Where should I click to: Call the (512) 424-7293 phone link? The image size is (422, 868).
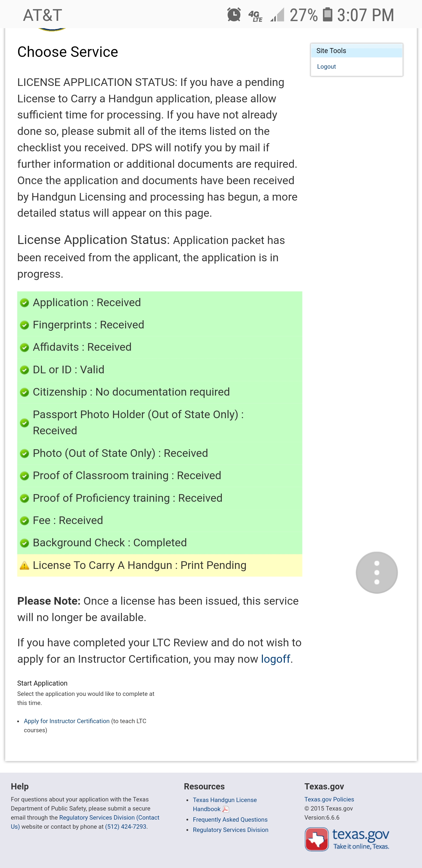click(x=126, y=827)
